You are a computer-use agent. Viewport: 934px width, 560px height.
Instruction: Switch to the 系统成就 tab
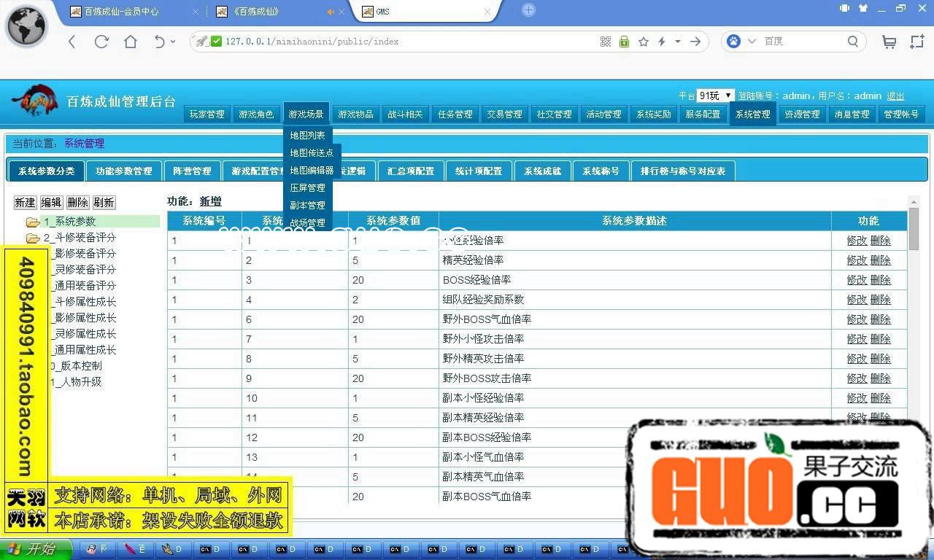(542, 171)
